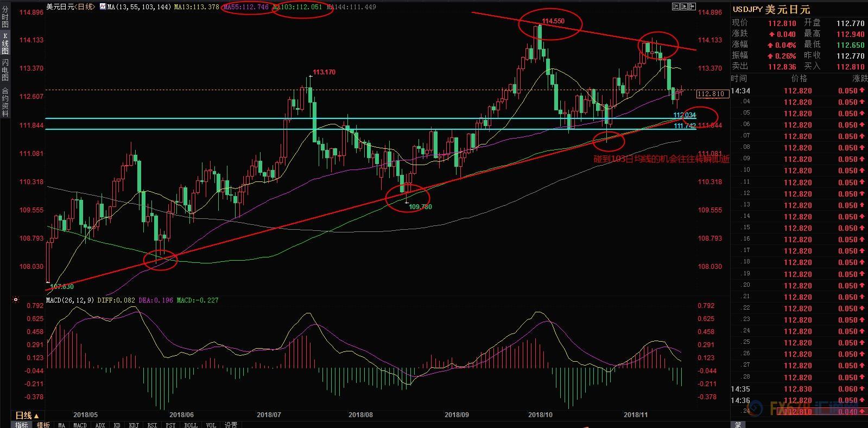Click the 112.034 cyan level label

pos(685,115)
